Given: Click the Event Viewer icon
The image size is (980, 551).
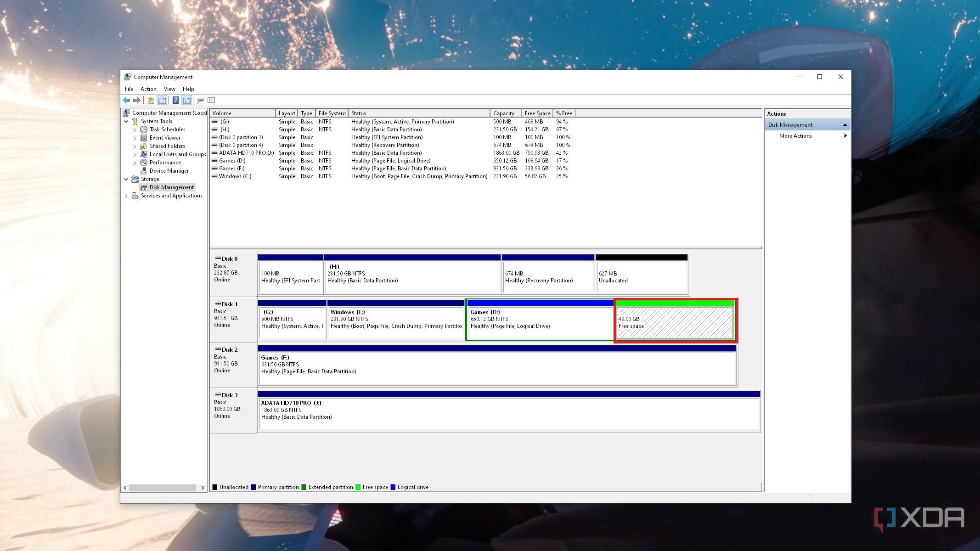Looking at the screenshot, I should point(144,138).
